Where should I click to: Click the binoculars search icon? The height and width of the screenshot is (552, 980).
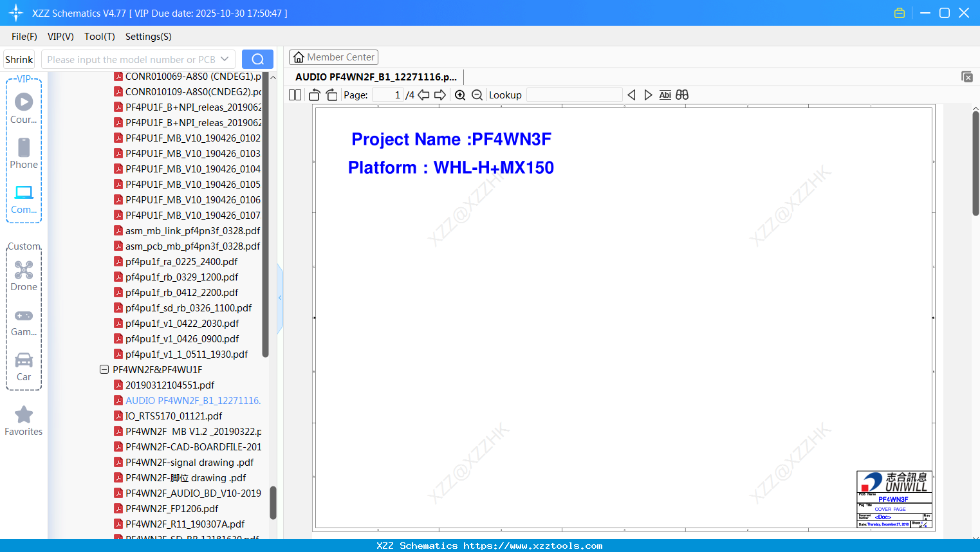(682, 95)
